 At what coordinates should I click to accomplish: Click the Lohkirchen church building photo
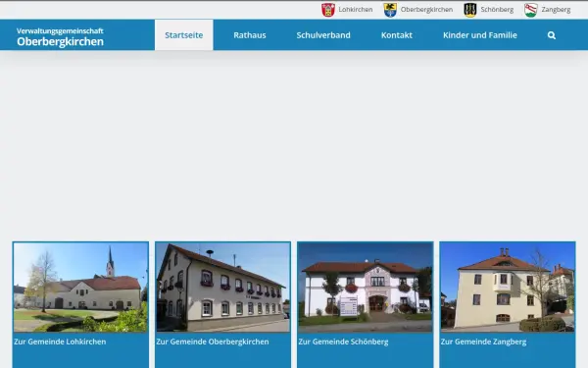point(80,288)
